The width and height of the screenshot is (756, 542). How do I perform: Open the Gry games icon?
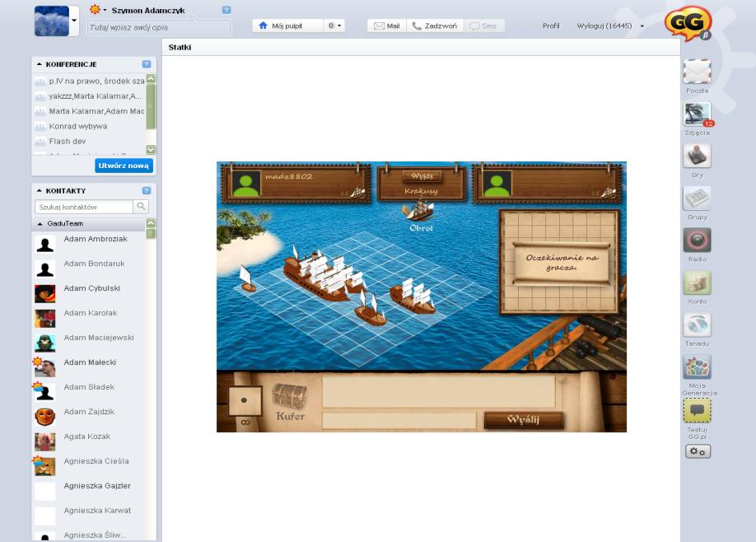coord(697,157)
